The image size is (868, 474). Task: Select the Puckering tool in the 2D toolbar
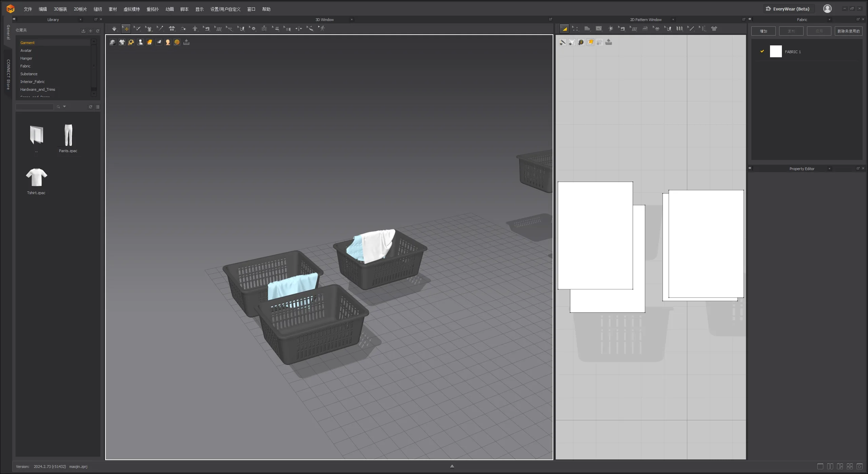[703, 29]
